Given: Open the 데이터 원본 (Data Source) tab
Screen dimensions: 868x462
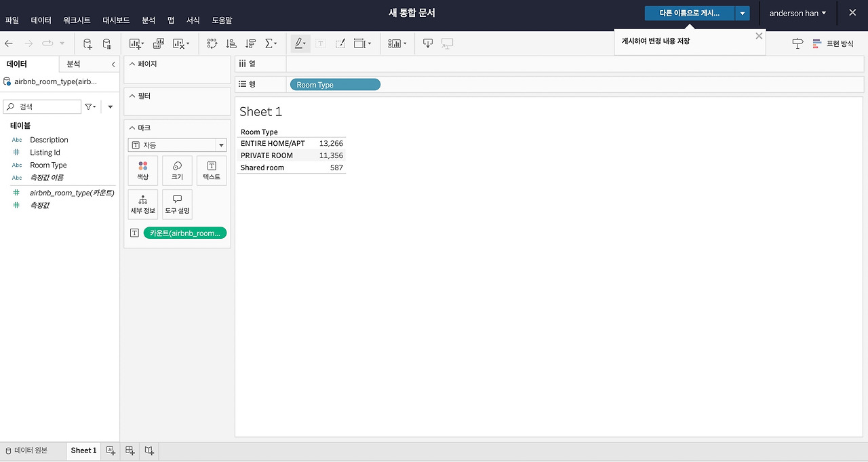Looking at the screenshot, I should pos(26,450).
